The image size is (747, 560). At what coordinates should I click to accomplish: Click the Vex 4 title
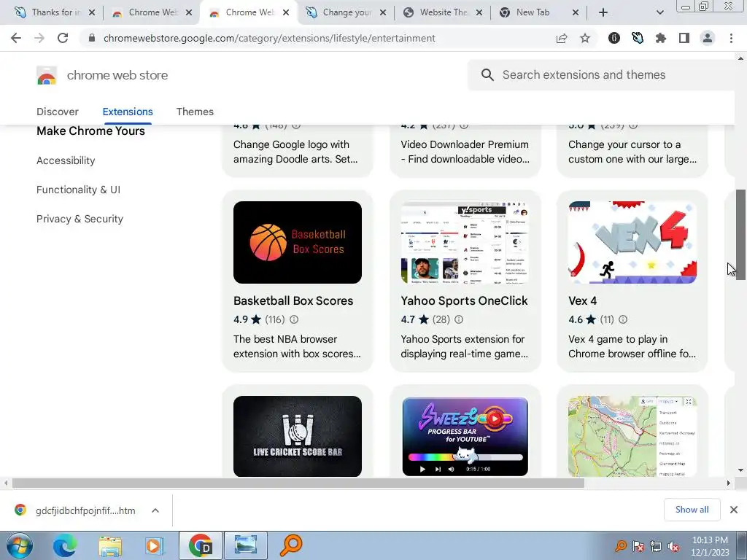pyautogui.click(x=582, y=301)
